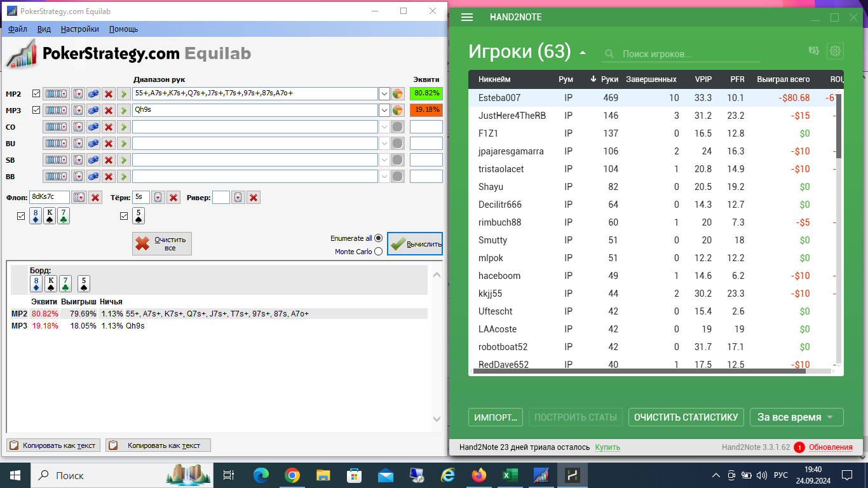The width and height of the screenshot is (868, 488).
Task: Open flop card selector icon
Action: point(79,197)
